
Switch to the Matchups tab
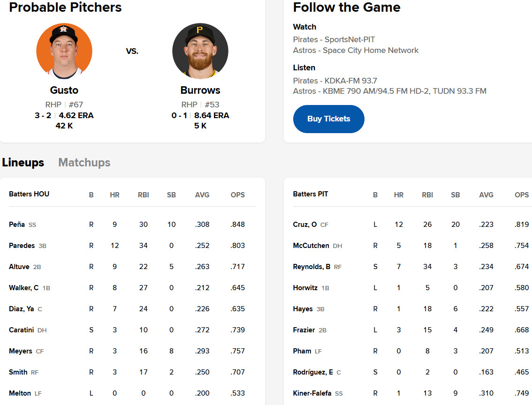pos(84,163)
